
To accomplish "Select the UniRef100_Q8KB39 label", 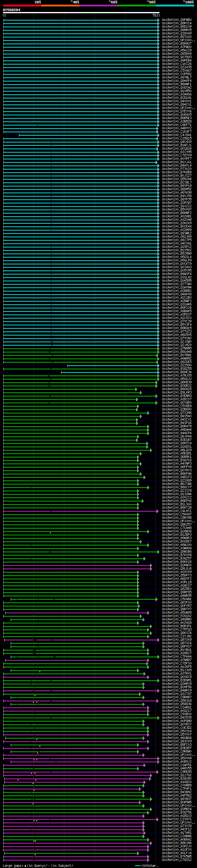I will coord(176,382).
